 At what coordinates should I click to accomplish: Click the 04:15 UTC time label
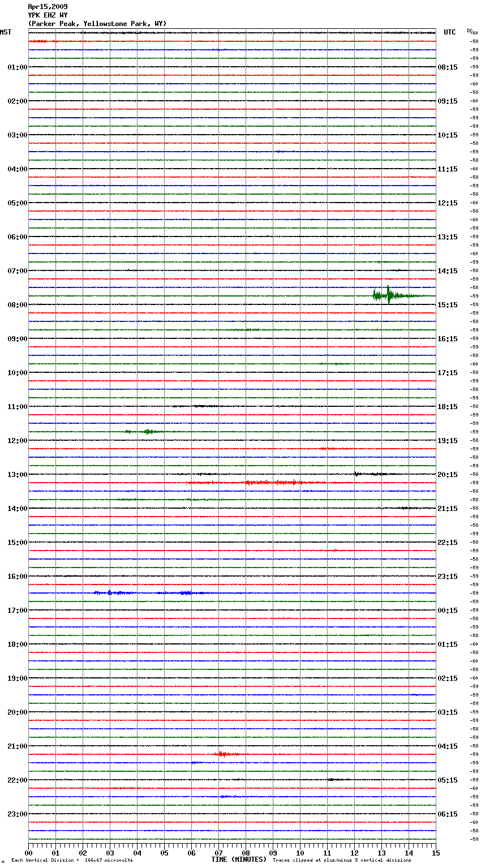pyautogui.click(x=448, y=746)
